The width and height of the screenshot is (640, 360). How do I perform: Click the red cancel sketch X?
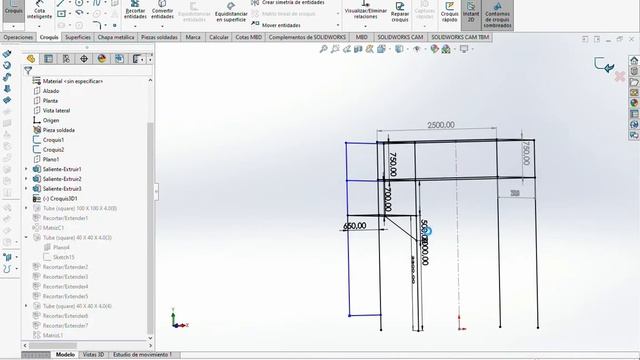pos(620,76)
